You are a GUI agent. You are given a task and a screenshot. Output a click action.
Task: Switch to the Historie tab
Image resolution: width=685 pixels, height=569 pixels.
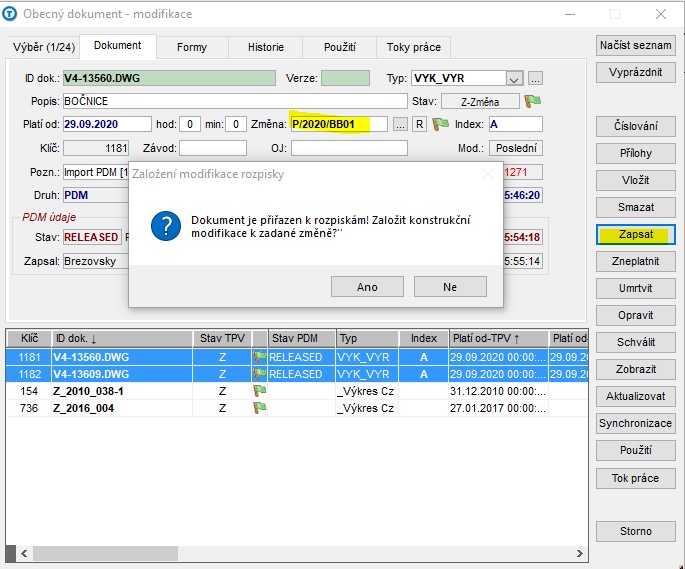pos(266,47)
